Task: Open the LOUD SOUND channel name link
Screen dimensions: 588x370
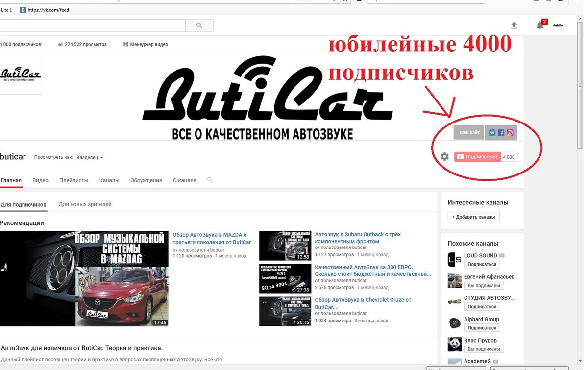Action: tap(481, 255)
